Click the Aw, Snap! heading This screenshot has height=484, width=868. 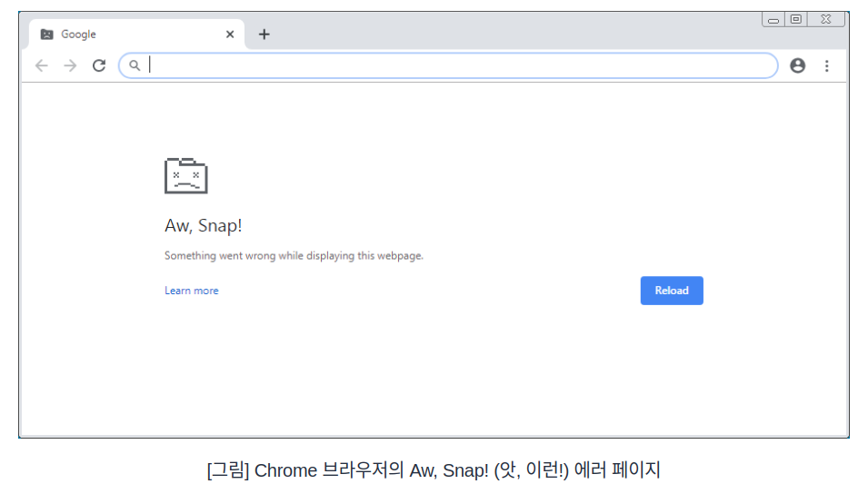(x=204, y=226)
